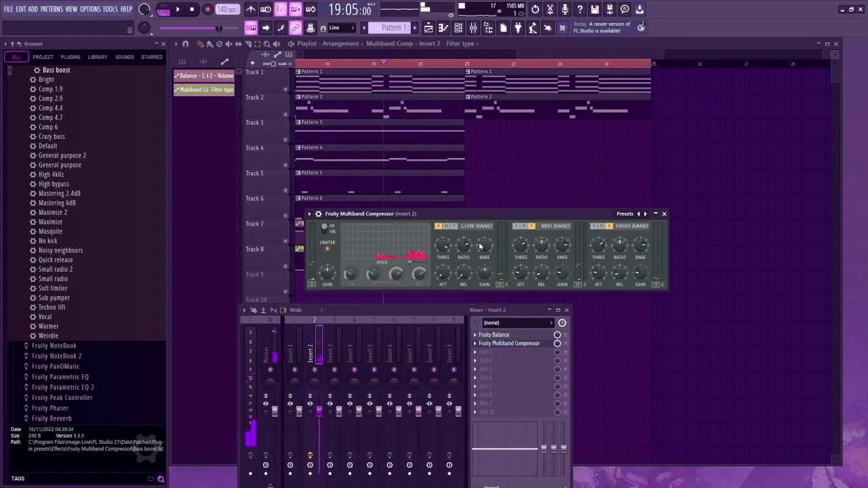Select the Soft limiter preset
Screen dimensions: 868x488
pos(53,288)
